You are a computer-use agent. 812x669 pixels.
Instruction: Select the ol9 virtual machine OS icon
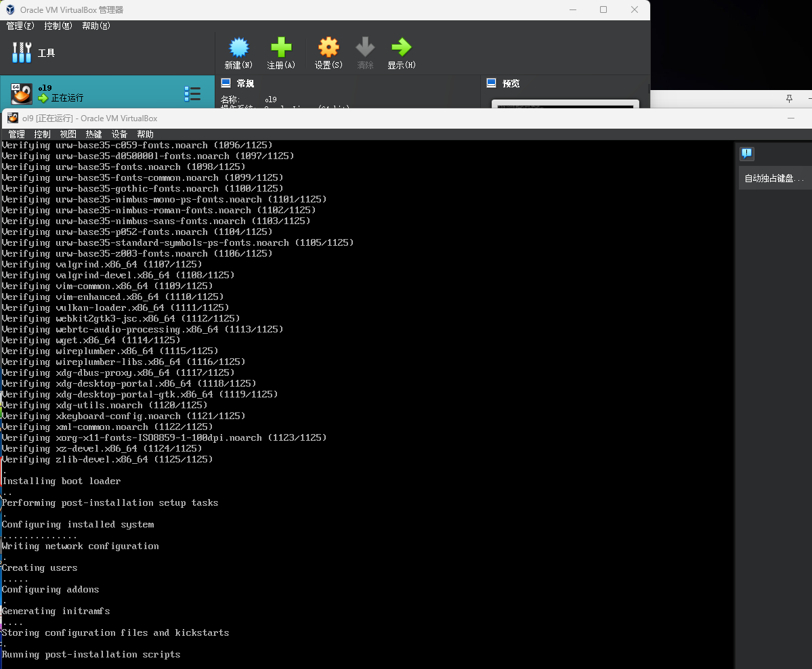[x=22, y=94]
